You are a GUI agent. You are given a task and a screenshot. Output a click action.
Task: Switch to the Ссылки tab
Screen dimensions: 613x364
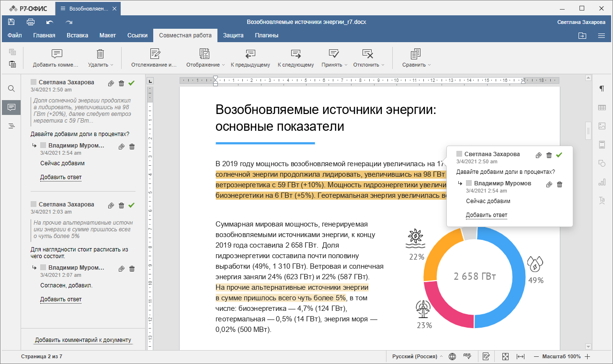click(137, 35)
